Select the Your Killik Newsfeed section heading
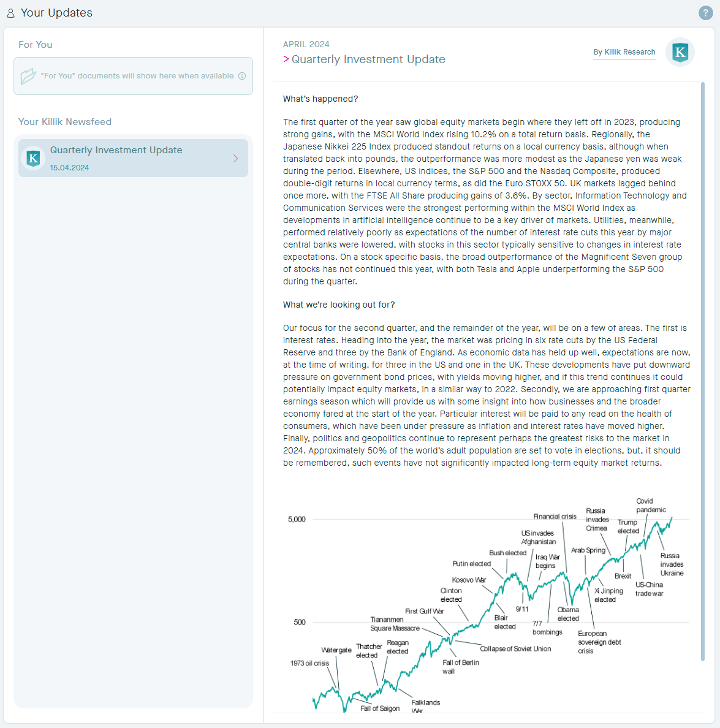The width and height of the screenshot is (720, 728). (65, 122)
